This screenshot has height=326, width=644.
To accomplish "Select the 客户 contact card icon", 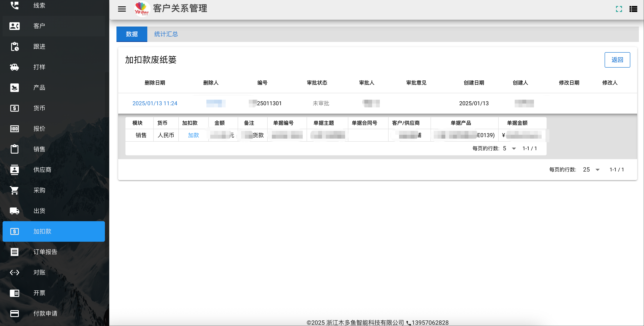I will [x=15, y=26].
